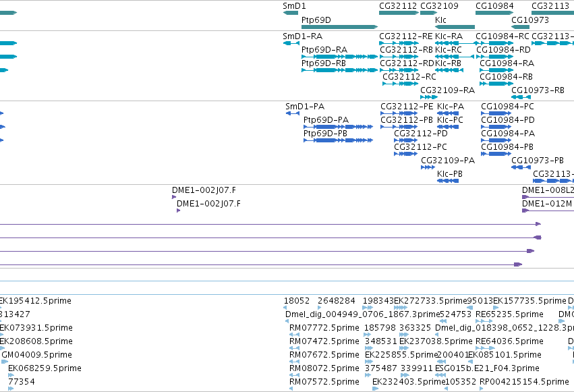Open the Klc gene label

pos(440,20)
